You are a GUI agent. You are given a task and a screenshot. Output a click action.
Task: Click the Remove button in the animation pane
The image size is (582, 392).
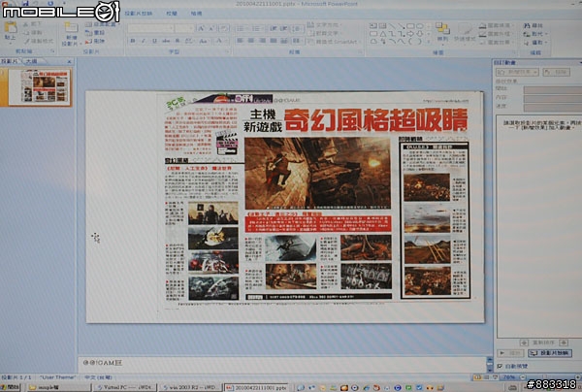click(x=556, y=72)
